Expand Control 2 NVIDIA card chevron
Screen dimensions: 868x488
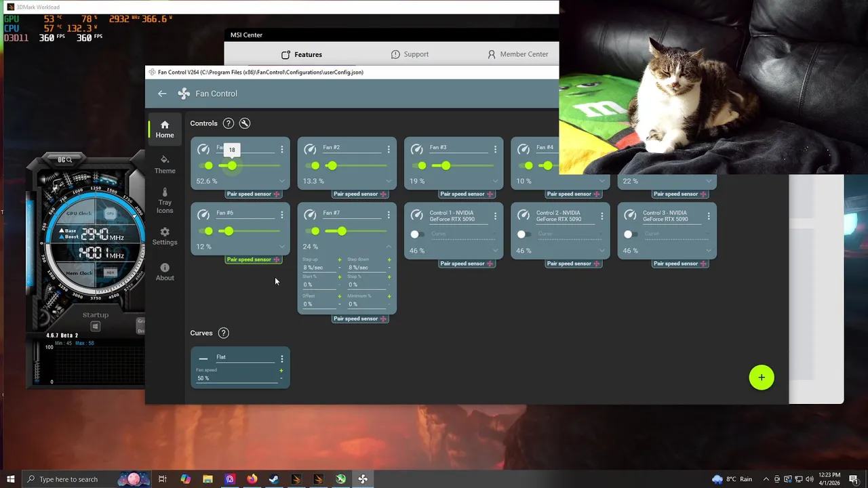pyautogui.click(x=601, y=251)
